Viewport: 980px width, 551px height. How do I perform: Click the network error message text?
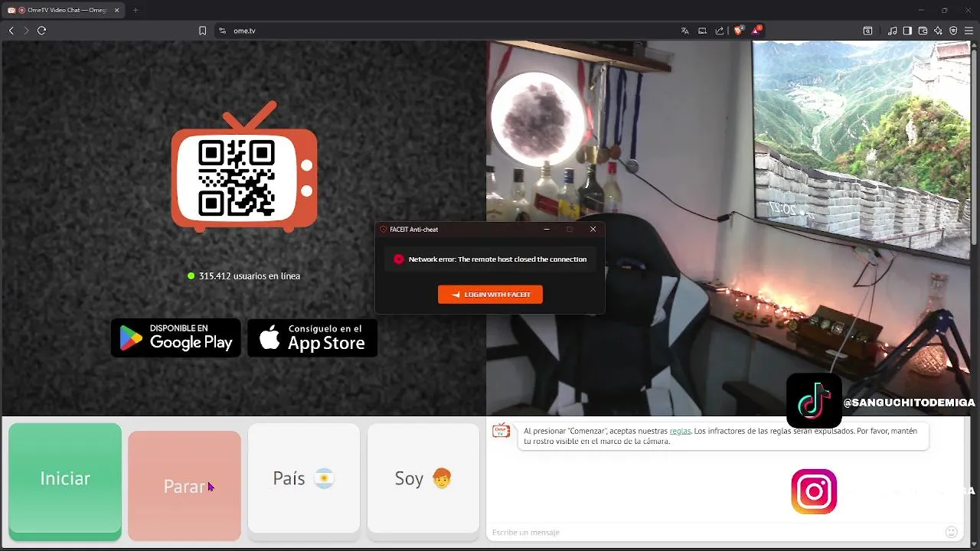pyautogui.click(x=498, y=259)
